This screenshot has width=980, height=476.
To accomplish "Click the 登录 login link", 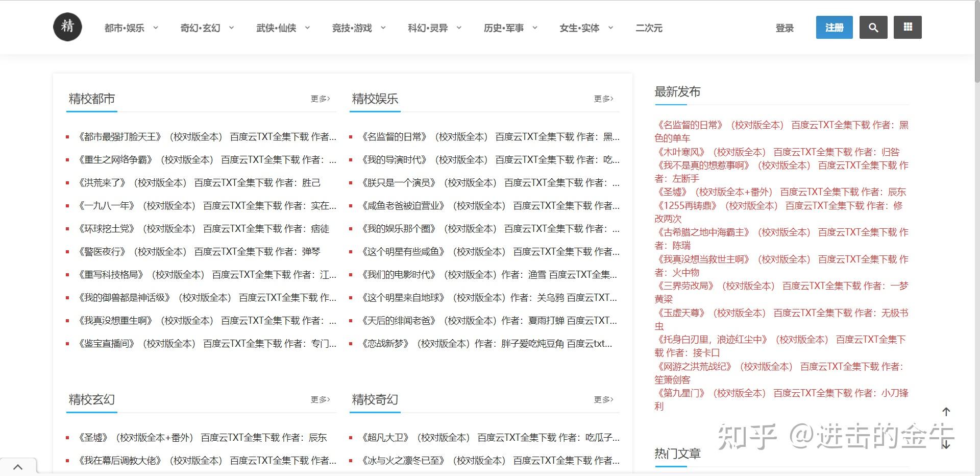I will [785, 28].
